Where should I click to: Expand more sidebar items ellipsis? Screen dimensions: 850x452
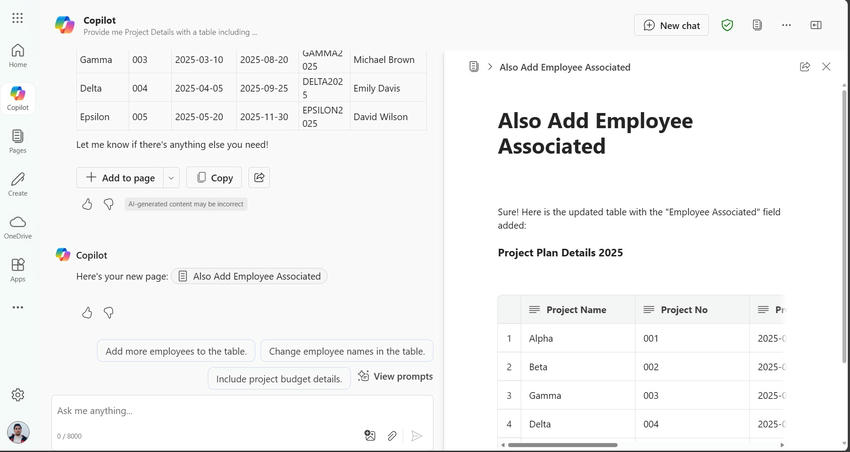coord(18,308)
